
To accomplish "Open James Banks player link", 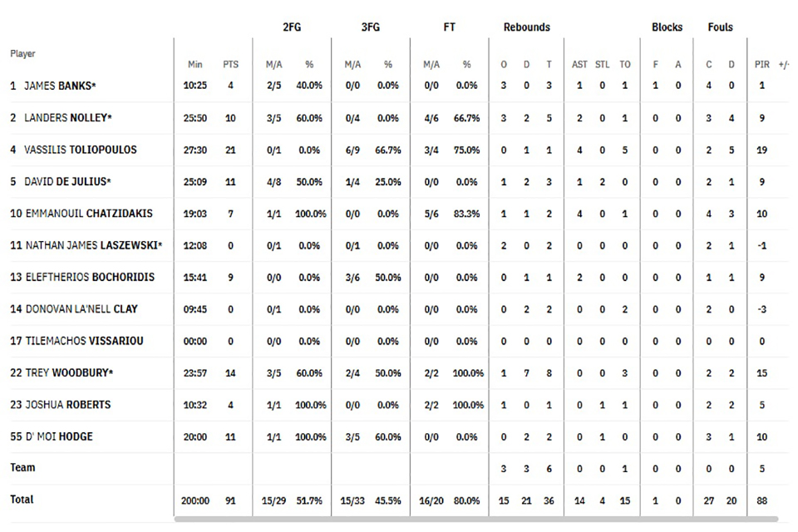I will [x=60, y=86].
